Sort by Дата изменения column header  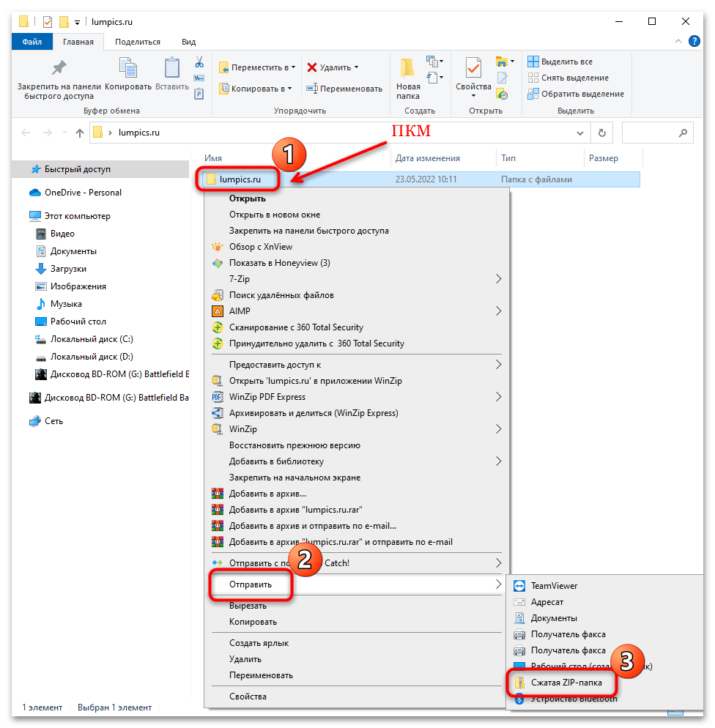click(428, 158)
